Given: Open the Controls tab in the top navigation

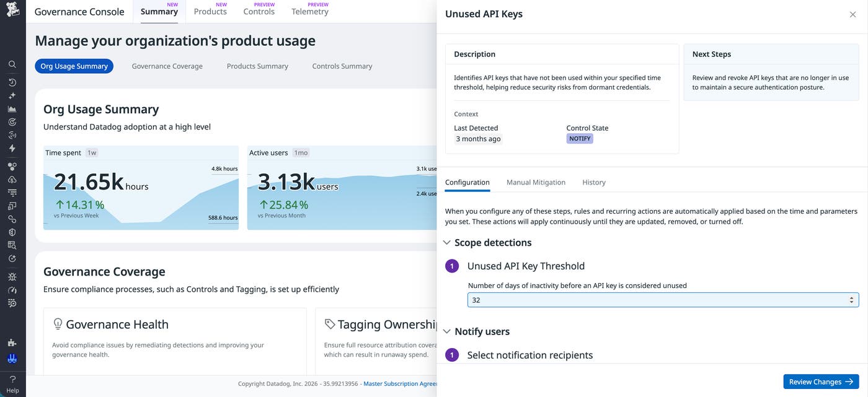Looking at the screenshot, I should (x=259, y=12).
